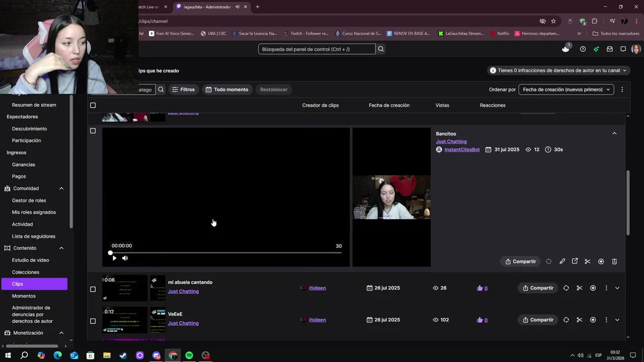Screen dimensions: 644x362
Task: Open the Filtros filter menu
Action: [x=184, y=89]
